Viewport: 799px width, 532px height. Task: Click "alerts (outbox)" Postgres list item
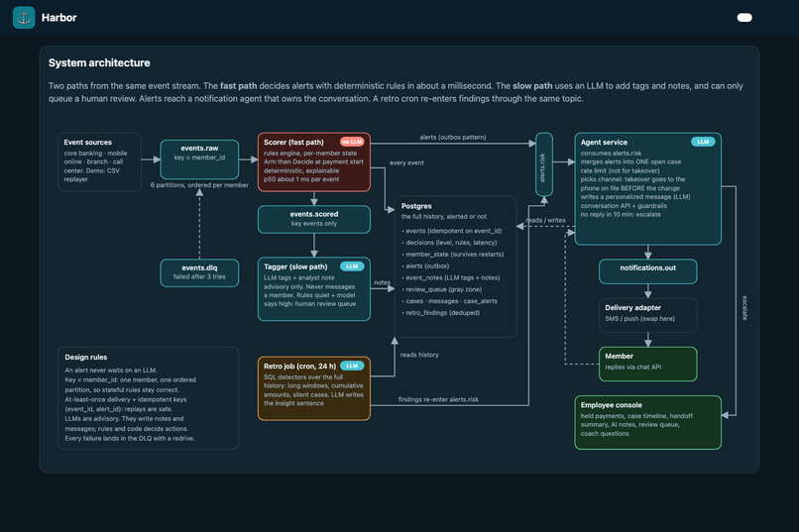[x=427, y=266]
